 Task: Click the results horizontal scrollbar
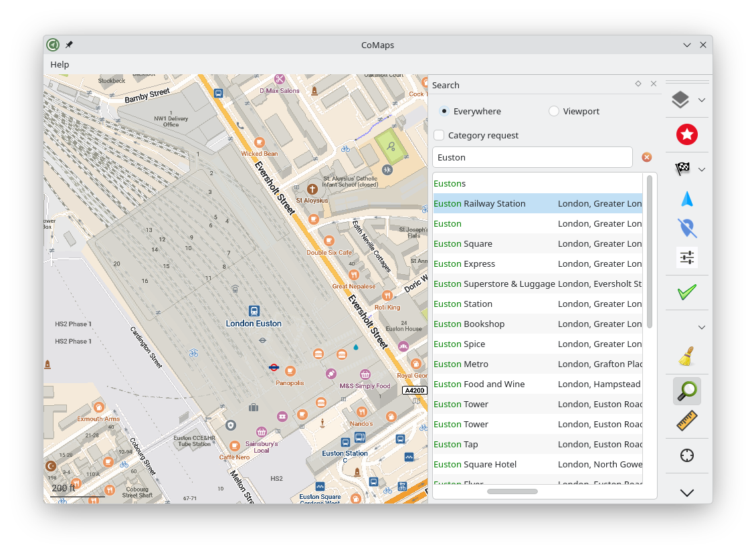click(512, 491)
